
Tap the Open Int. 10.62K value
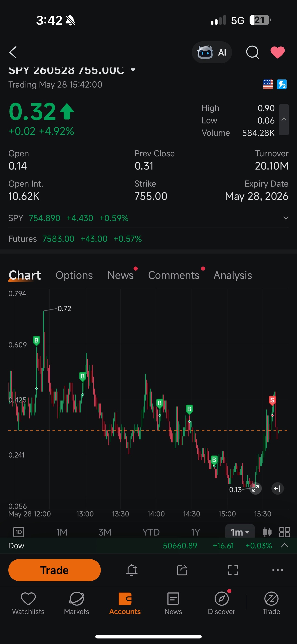tap(24, 196)
